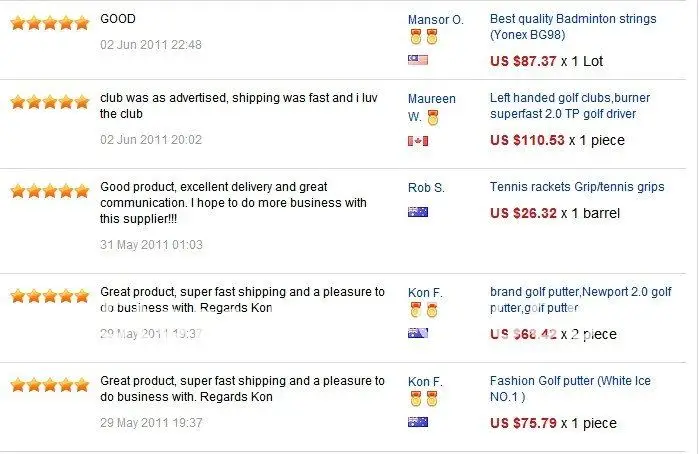Open Kon F. profile on Newport putter review
The width and height of the screenshot is (699, 454).
click(425, 293)
